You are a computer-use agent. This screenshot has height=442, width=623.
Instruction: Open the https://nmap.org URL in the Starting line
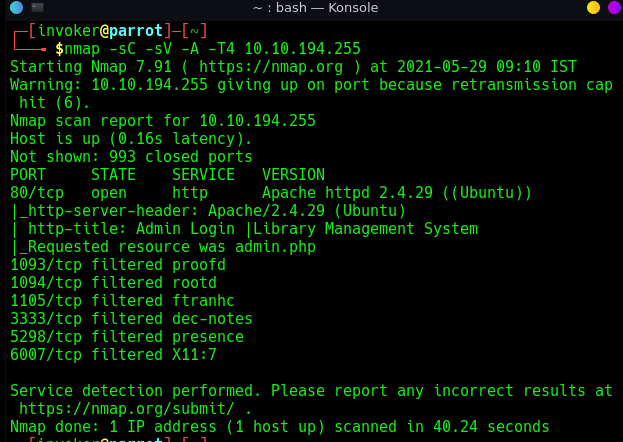point(271,66)
